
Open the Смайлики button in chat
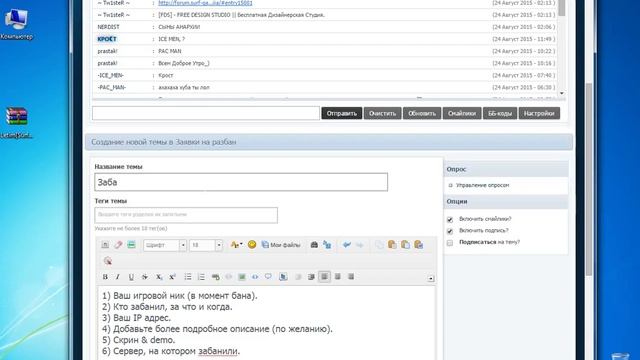[462, 113]
